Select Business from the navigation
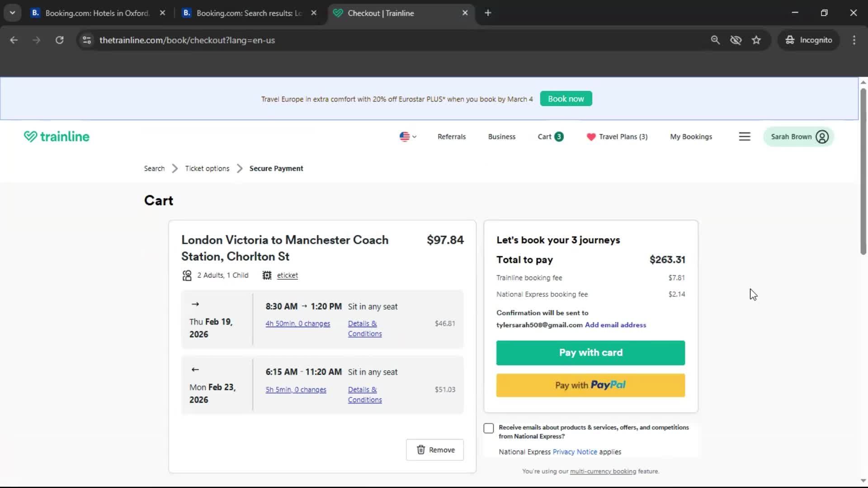The height and width of the screenshot is (488, 868). (501, 136)
